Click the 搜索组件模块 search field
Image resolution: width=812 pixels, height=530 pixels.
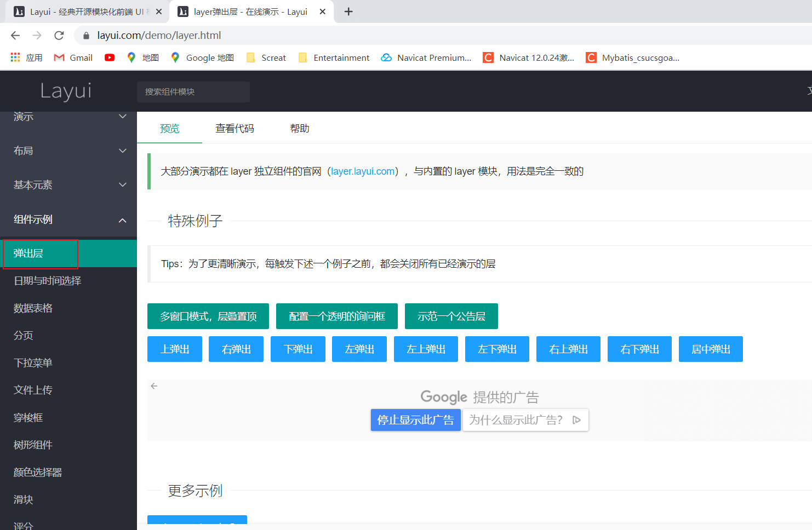click(193, 91)
